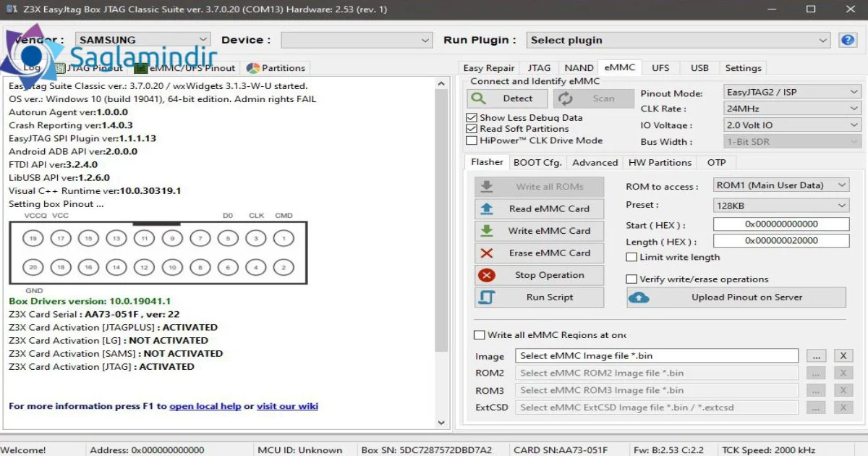Open Pinout Mode EasyJTAG2 / ISP dropdown
Screen dimensions: 868x456
pyautogui.click(x=791, y=93)
